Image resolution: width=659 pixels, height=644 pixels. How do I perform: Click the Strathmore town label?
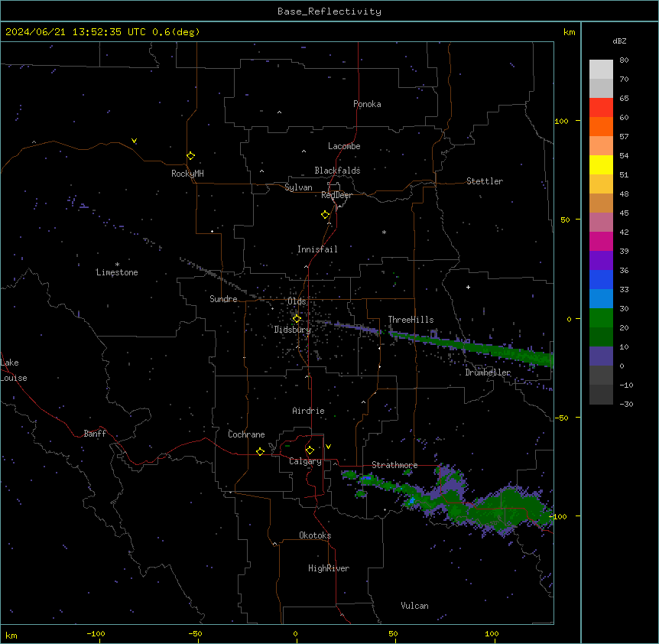click(394, 465)
